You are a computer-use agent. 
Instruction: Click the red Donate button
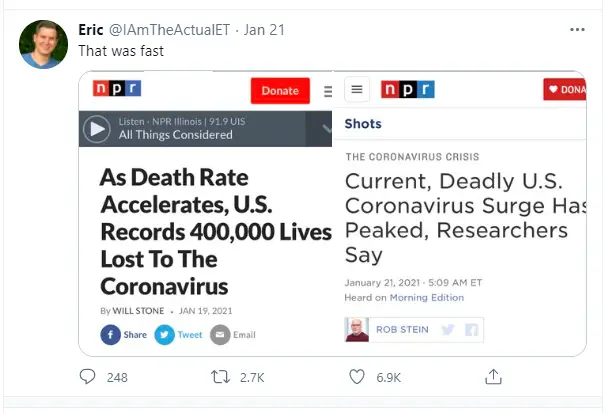click(x=280, y=91)
